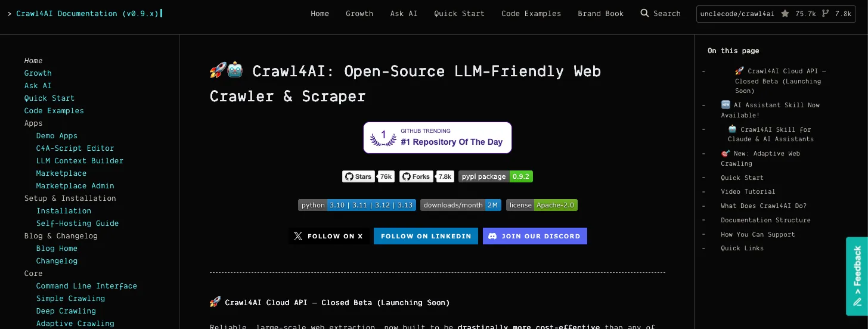
Task: Click the Follow on LinkedIn button
Action: point(426,236)
